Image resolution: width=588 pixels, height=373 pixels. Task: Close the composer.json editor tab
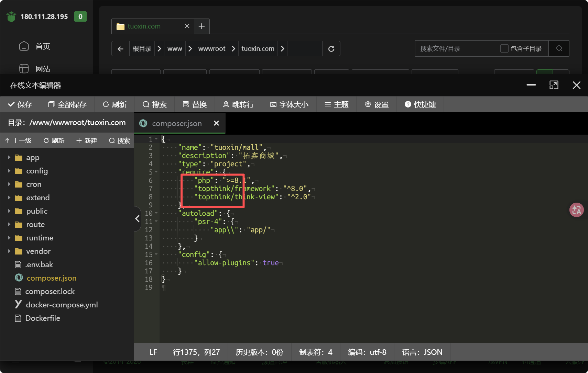click(x=216, y=123)
